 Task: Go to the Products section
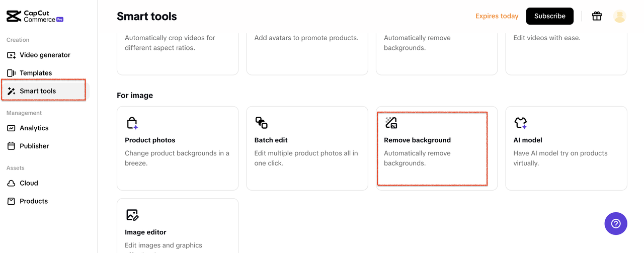click(33, 201)
